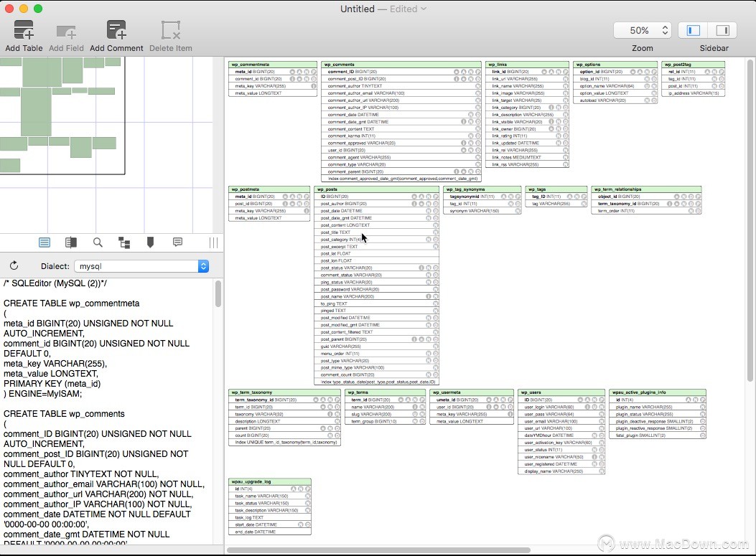
Task: Select the bookmark label panel icon
Action: 150,242
